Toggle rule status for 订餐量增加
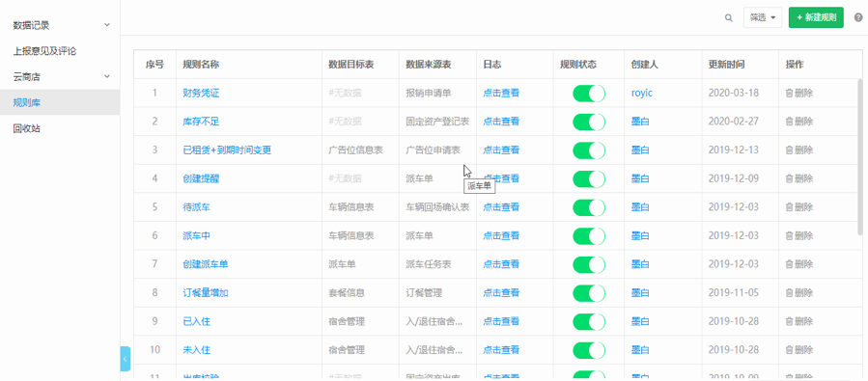This screenshot has height=381, width=868. (589, 293)
